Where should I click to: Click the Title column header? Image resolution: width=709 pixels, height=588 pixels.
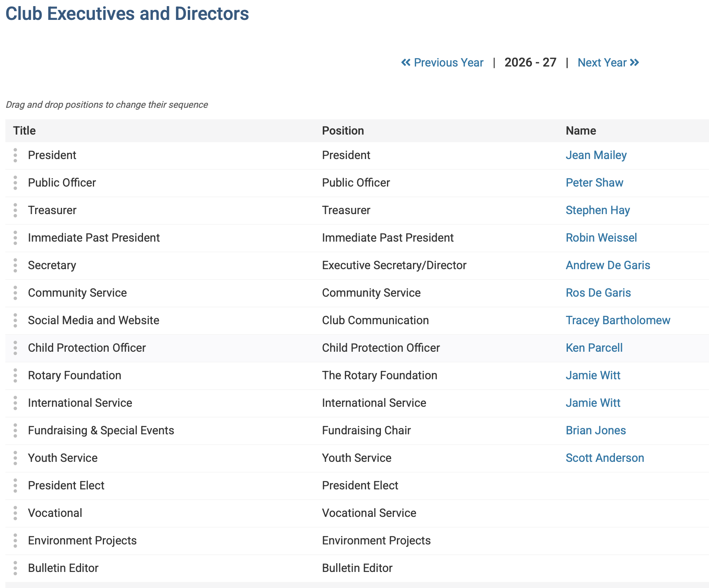[24, 131]
